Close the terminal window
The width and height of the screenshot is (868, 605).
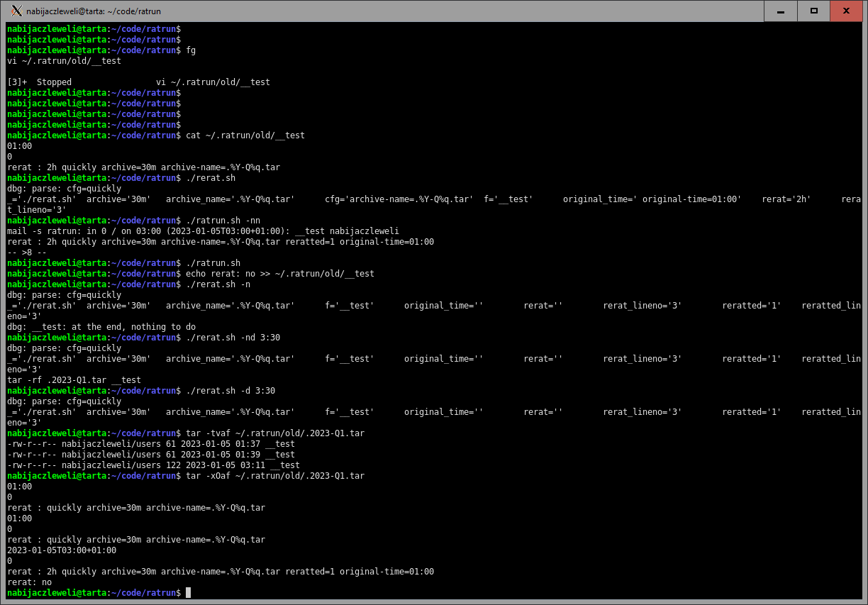click(x=847, y=11)
